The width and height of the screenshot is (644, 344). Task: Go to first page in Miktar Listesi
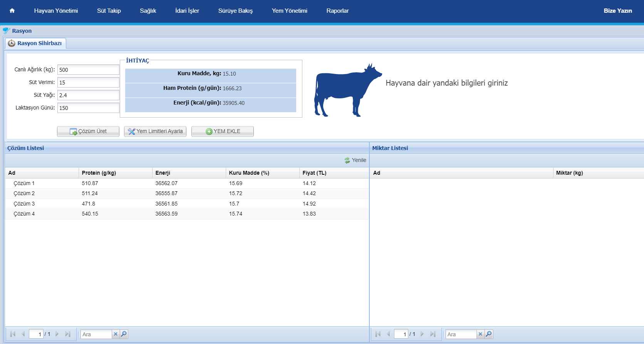tap(378, 334)
